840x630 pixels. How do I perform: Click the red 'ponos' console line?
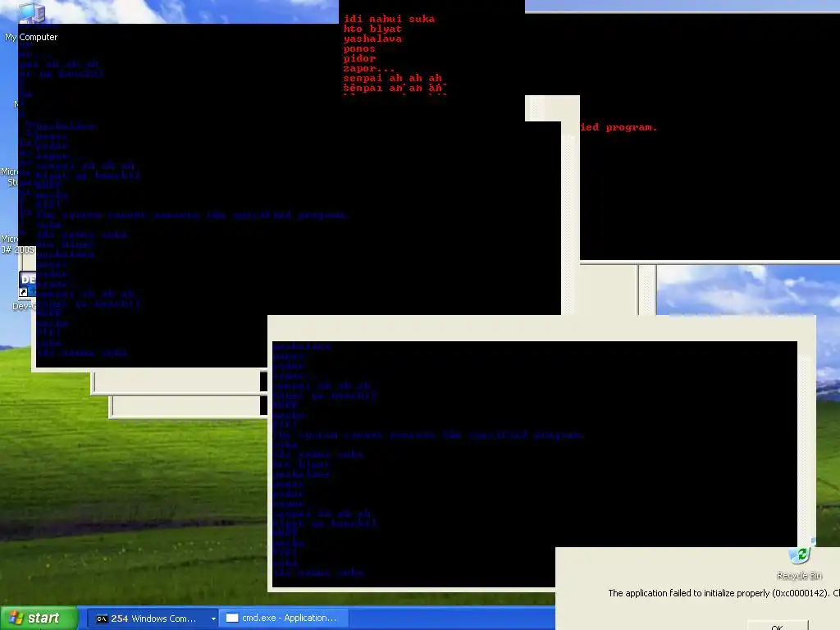(359, 48)
